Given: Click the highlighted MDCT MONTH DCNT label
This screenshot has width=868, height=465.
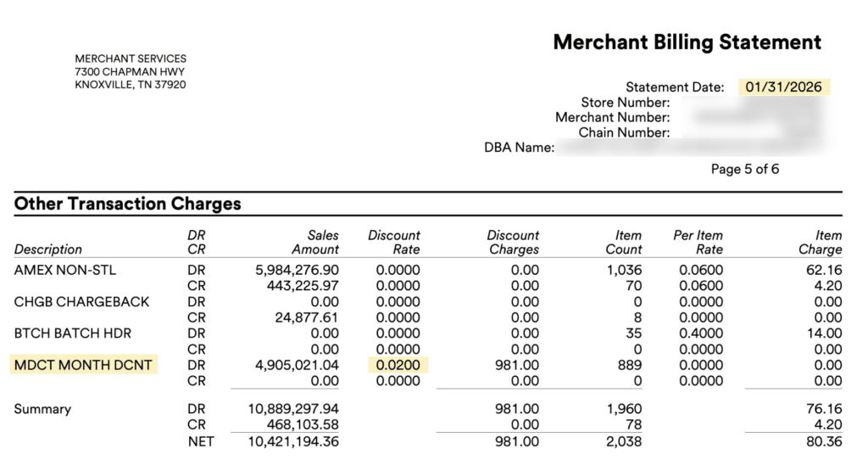Looking at the screenshot, I should [x=83, y=366].
